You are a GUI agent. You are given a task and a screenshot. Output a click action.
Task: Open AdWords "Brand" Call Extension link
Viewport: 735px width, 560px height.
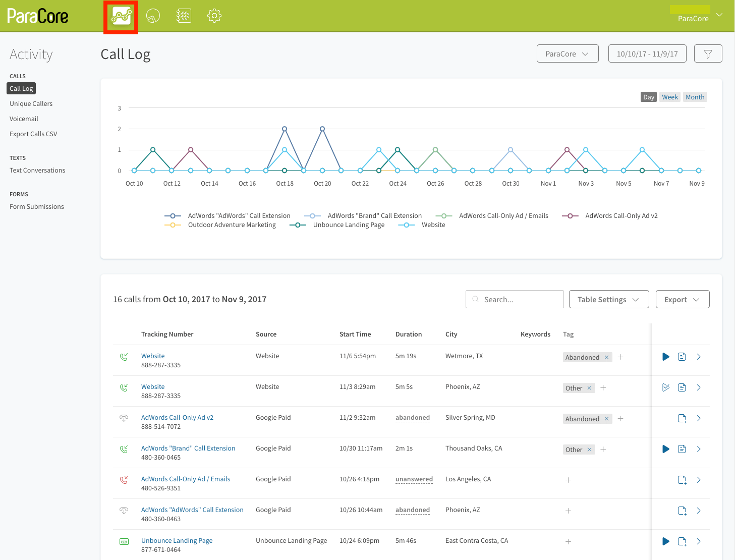coord(188,448)
